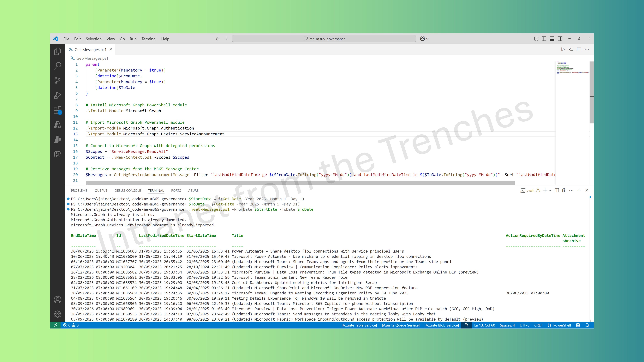Select the TERMINAL panel tab
This screenshot has height=362, width=644.
coord(156,190)
